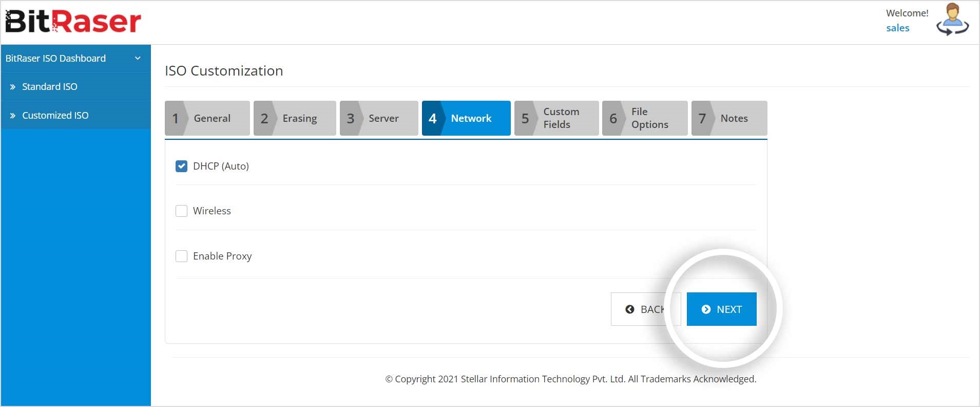Enable the Wireless checkbox

(181, 211)
